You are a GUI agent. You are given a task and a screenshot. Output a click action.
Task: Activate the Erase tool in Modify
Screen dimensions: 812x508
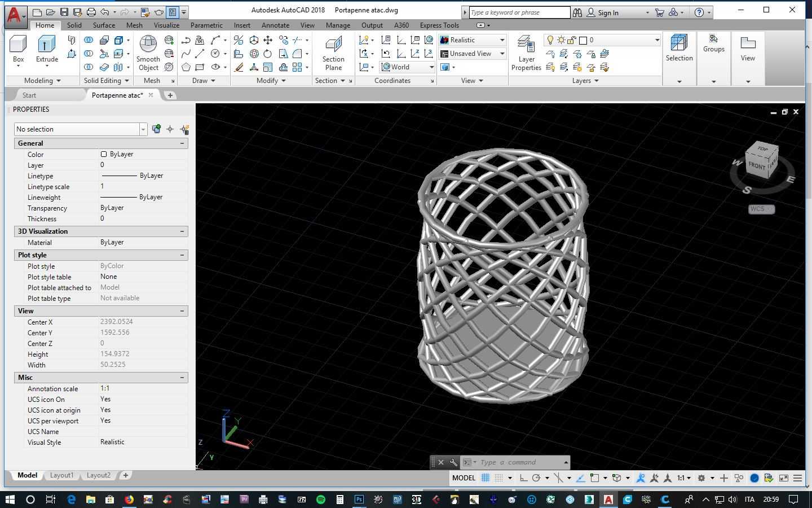tap(239, 67)
